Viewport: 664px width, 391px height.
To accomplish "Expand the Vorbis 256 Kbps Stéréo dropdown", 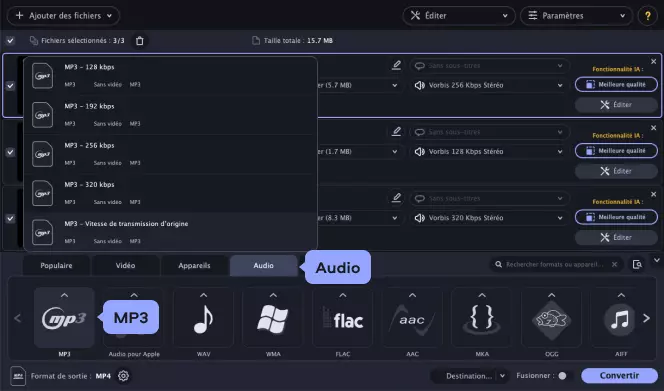I will click(x=489, y=86).
